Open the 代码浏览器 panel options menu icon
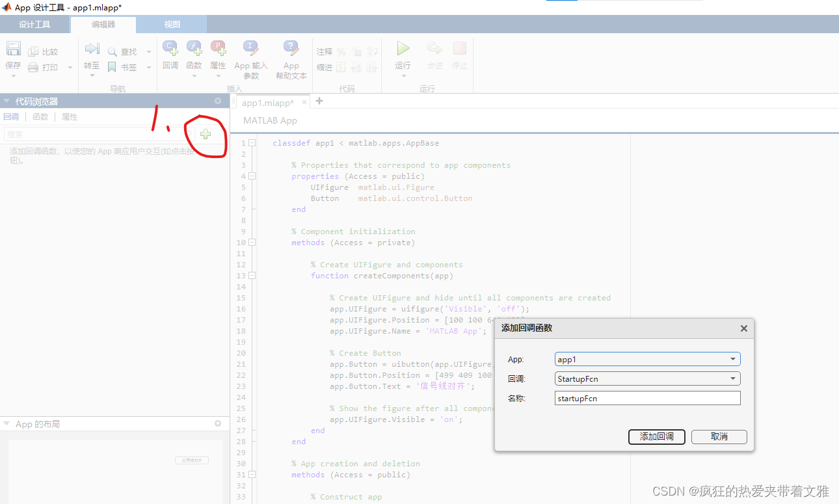The image size is (839, 504). point(218,101)
